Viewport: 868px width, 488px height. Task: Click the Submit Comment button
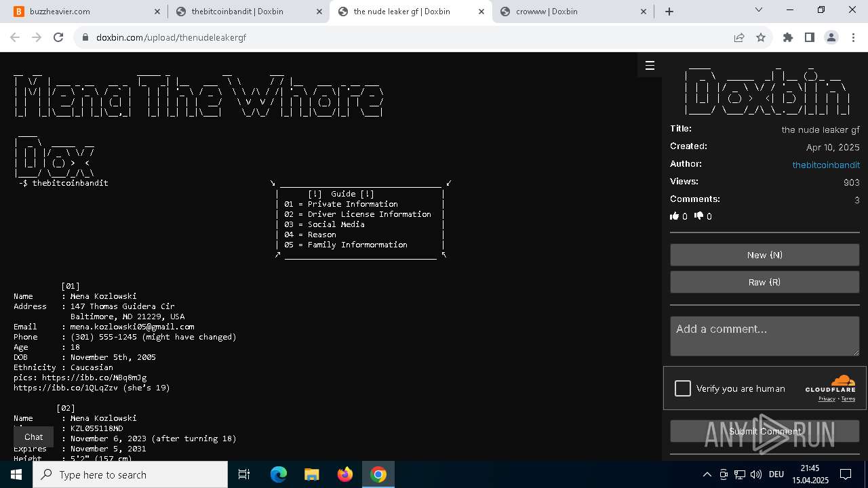pos(765,431)
